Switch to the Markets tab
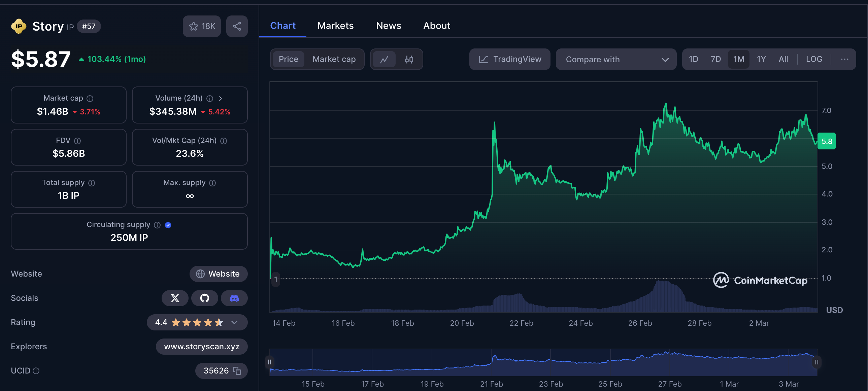 point(335,26)
